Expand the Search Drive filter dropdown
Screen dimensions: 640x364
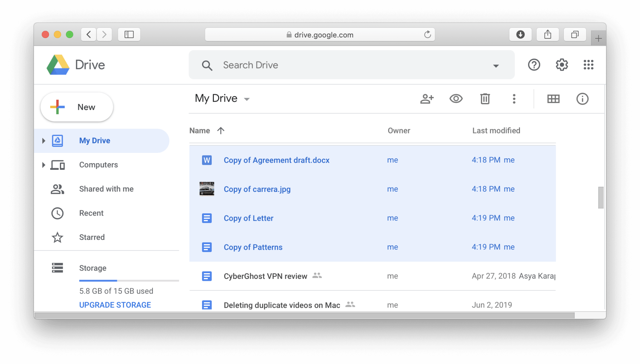coord(495,65)
